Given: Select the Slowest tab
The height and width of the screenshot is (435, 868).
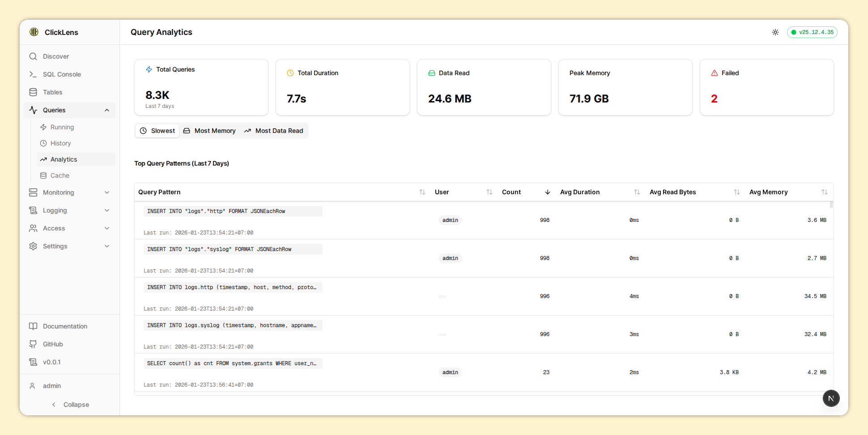Looking at the screenshot, I should (157, 131).
